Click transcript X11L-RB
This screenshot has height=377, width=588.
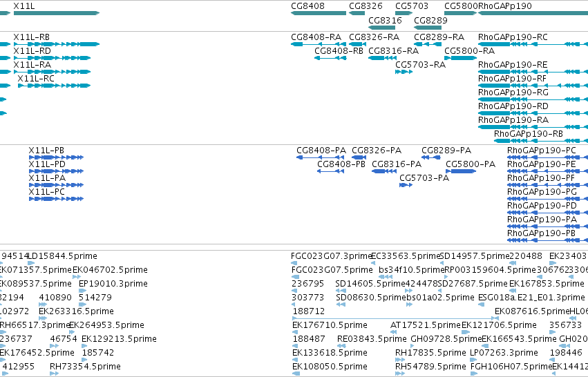coord(57,44)
